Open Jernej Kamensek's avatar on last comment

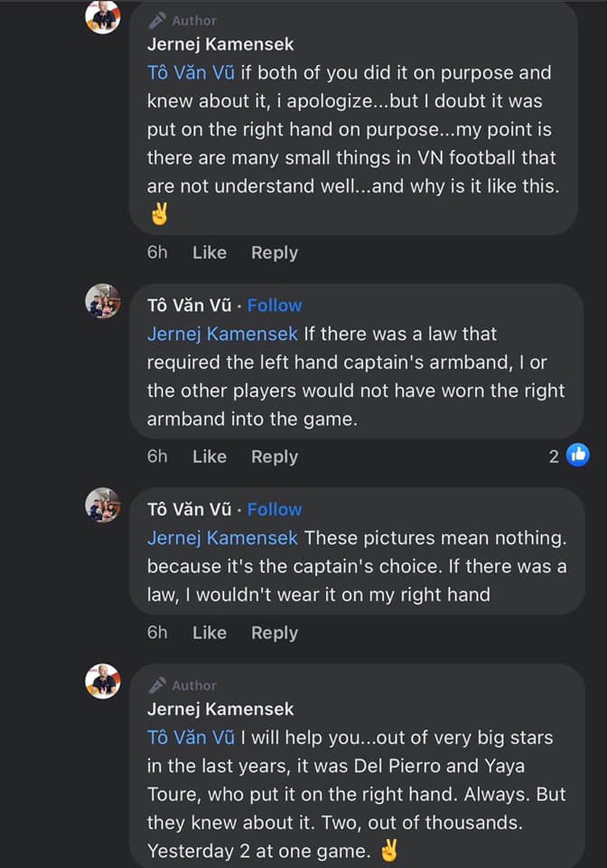click(x=103, y=682)
